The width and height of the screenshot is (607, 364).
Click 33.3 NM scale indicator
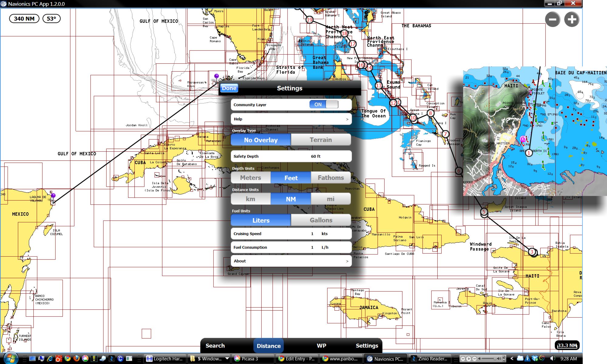pyautogui.click(x=567, y=345)
